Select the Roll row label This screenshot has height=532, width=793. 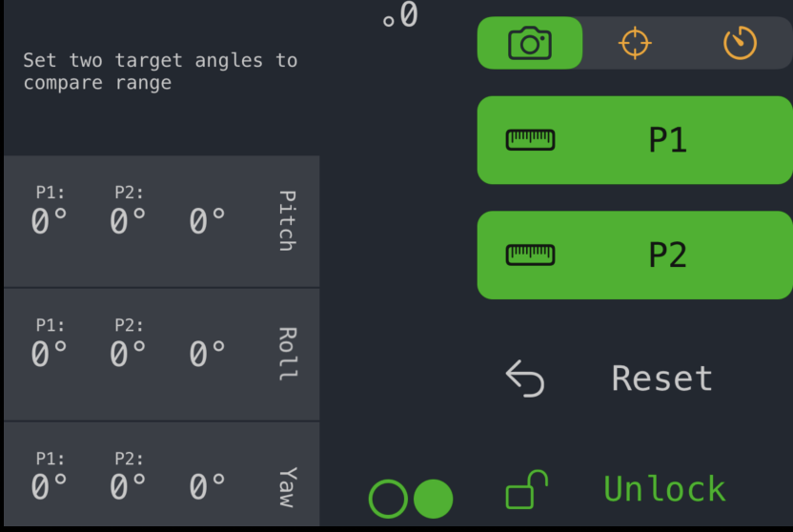[287, 354]
